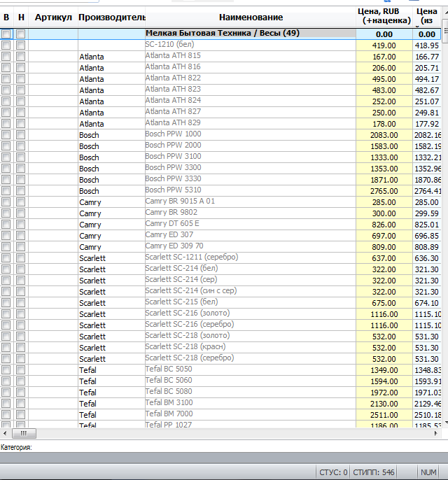Click the vertical scrollbar down arrow
448x480 pixels.
(446, 423)
